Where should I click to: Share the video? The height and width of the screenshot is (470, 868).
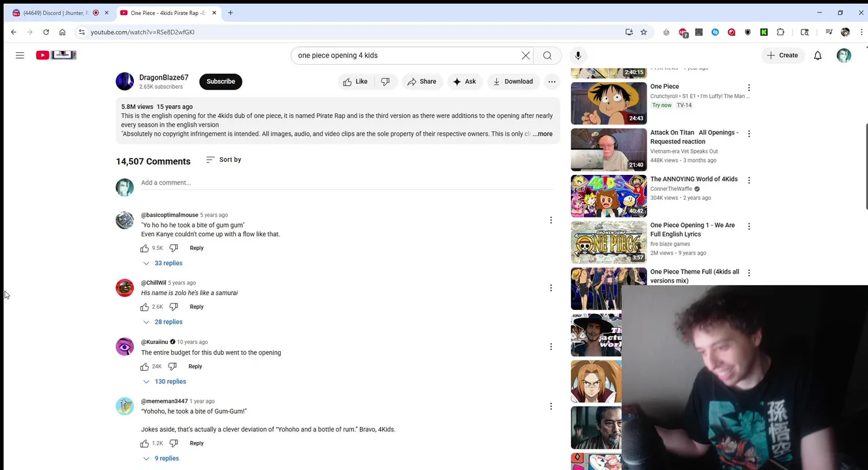(422, 82)
